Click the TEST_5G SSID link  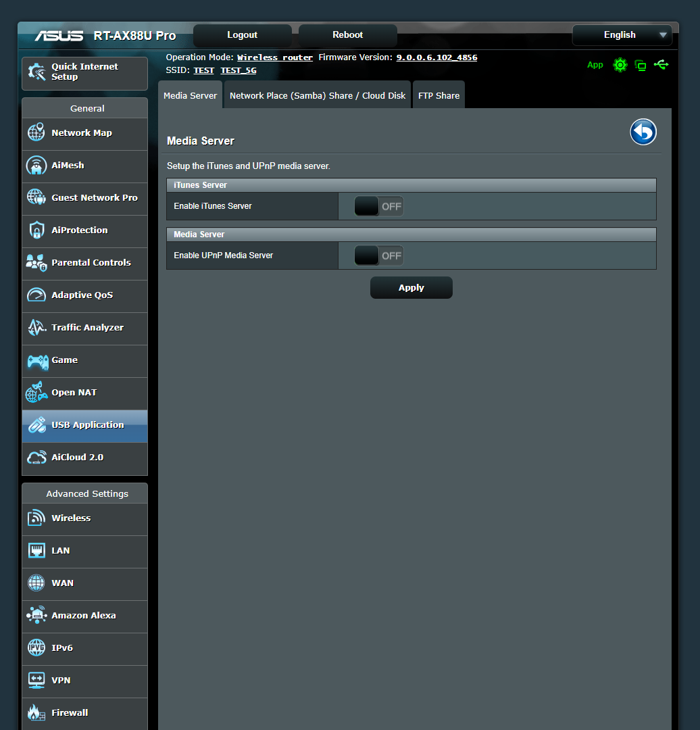[x=239, y=70]
